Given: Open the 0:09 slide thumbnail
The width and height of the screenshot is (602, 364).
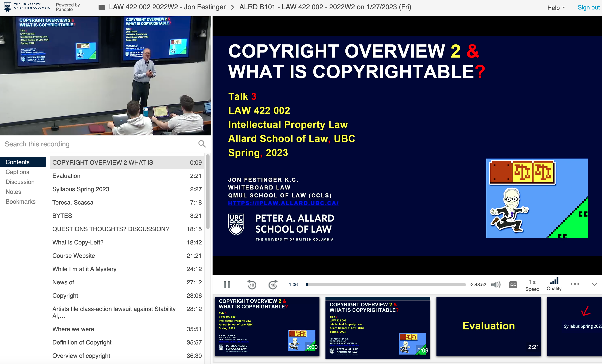Looking at the screenshot, I should pos(378,328).
